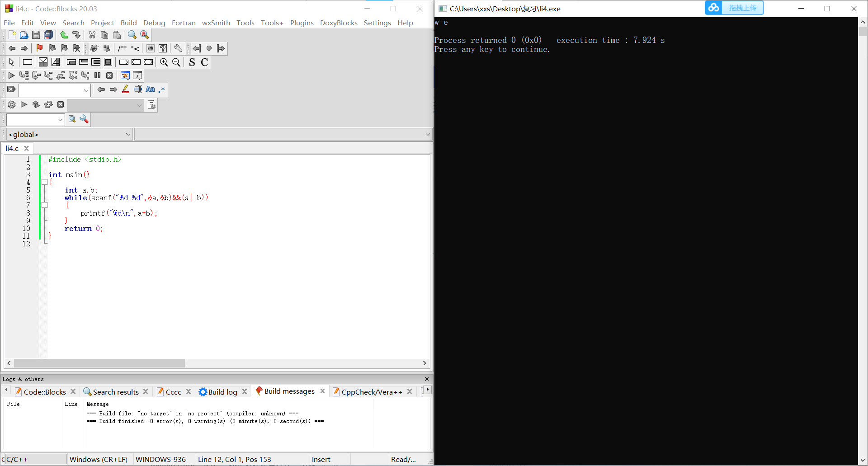
Task: Close the Logs & others panel
Action: point(427,379)
